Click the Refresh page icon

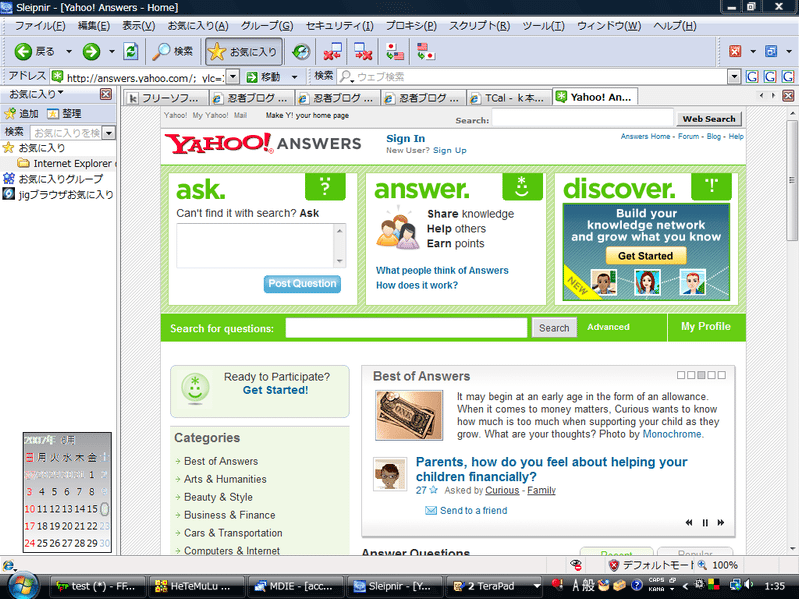131,51
